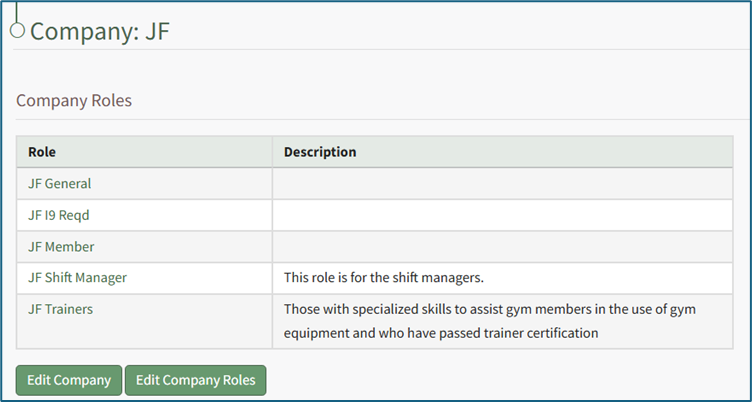Click the shift managers description text

click(398, 277)
